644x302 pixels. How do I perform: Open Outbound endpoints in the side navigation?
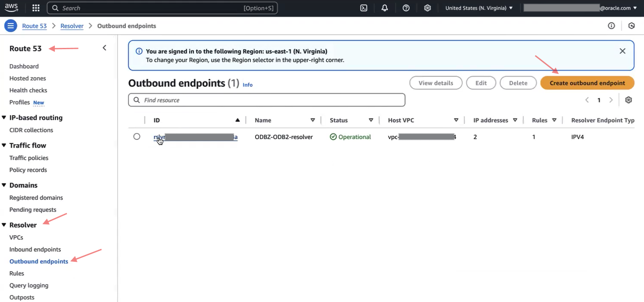39,261
